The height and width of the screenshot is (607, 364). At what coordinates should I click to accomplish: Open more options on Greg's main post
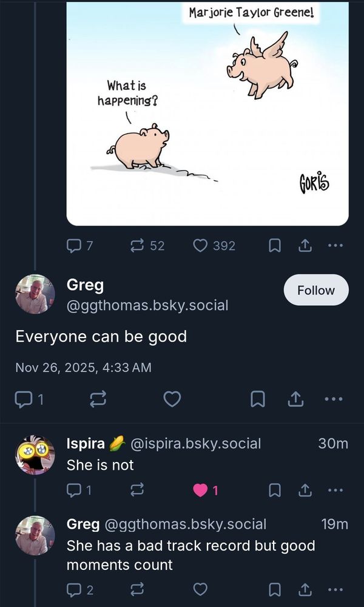pyautogui.click(x=333, y=399)
